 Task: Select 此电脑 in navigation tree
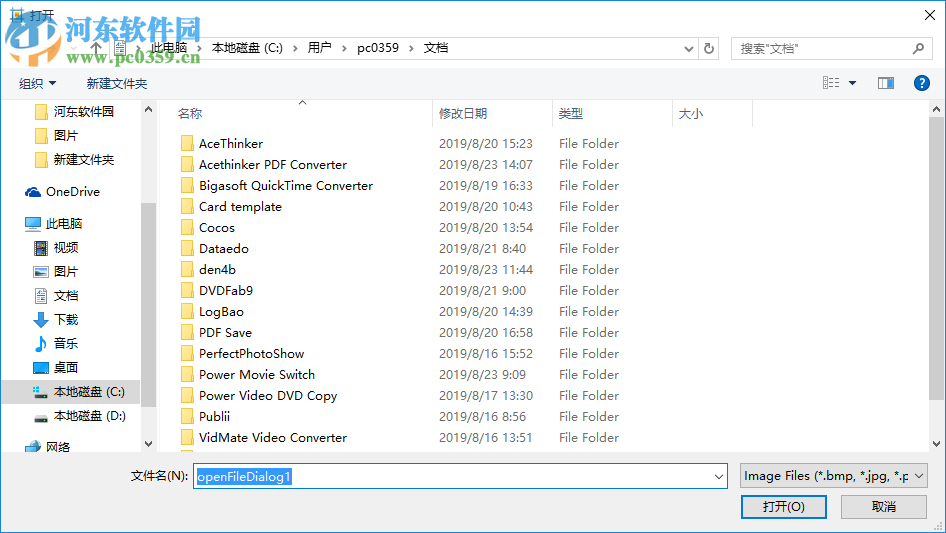54,224
